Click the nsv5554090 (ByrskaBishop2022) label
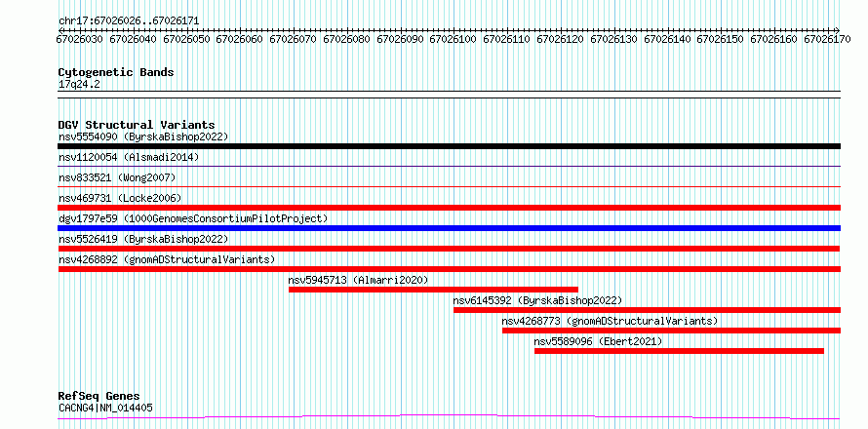Screen dimensions: 868x429 coord(143,136)
